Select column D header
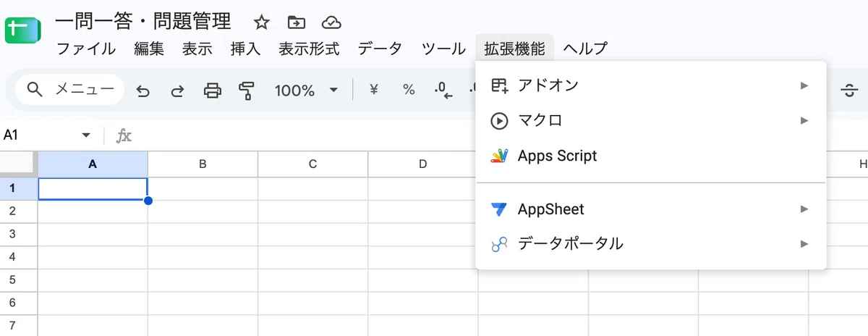 [422, 164]
